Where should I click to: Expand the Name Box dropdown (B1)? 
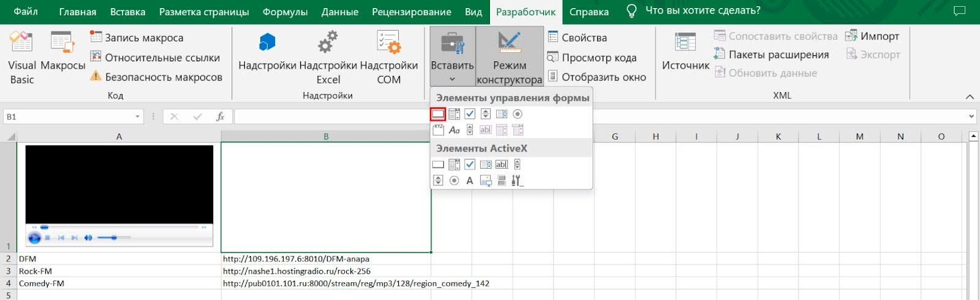[x=137, y=117]
